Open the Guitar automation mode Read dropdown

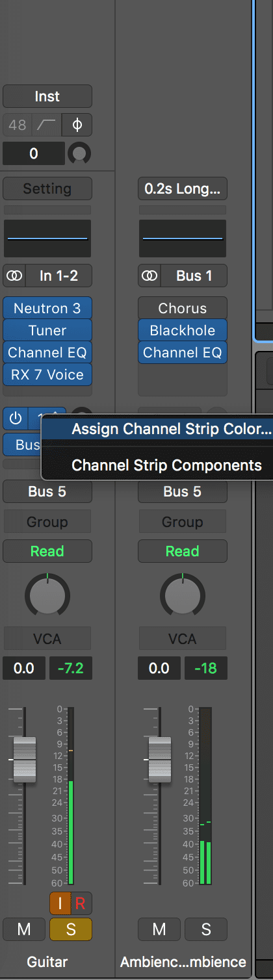[47, 551]
